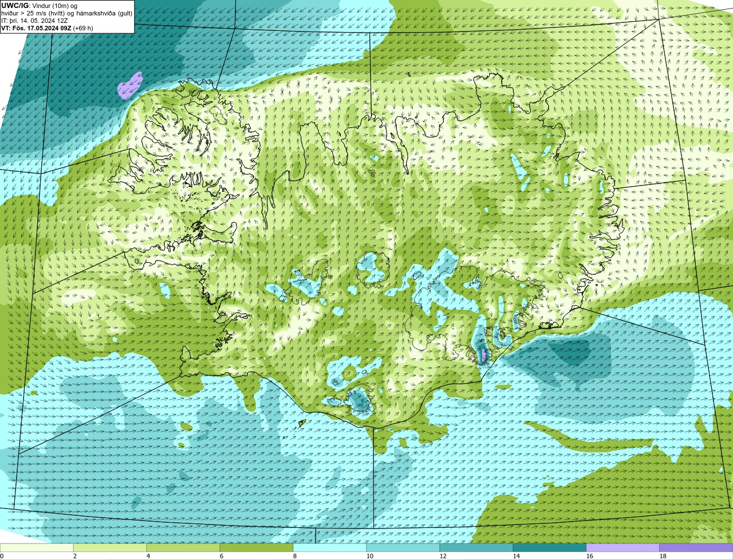Click the legend scale label '16'
The image size is (733, 560).
tap(590, 556)
